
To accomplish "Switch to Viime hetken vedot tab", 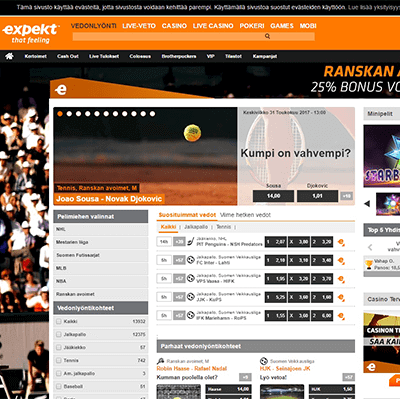I will [x=245, y=215].
